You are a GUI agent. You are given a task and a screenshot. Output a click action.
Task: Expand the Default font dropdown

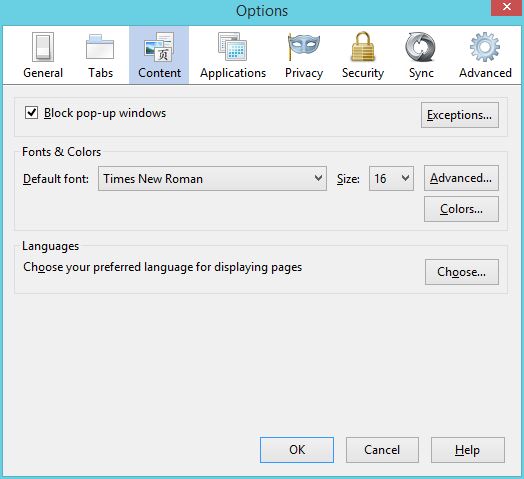click(x=212, y=178)
